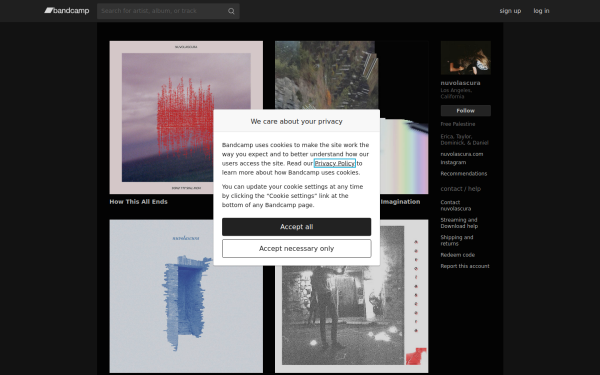This screenshot has height=375, width=600.
Task: Open the Recommendations link
Action: pyautogui.click(x=464, y=174)
